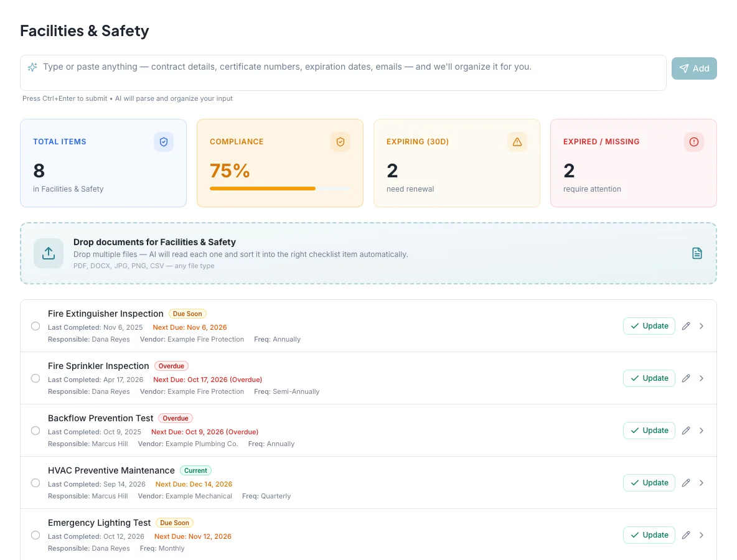Viewport: 737px width, 560px height.
Task: Click the shield-check icon on Compliance card
Action: pyautogui.click(x=340, y=142)
